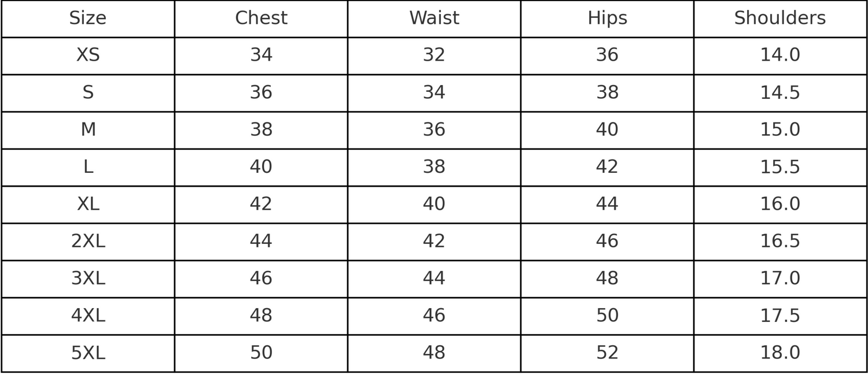The height and width of the screenshot is (374, 868).
Task: Select the M size row label
Action: pos(87,130)
